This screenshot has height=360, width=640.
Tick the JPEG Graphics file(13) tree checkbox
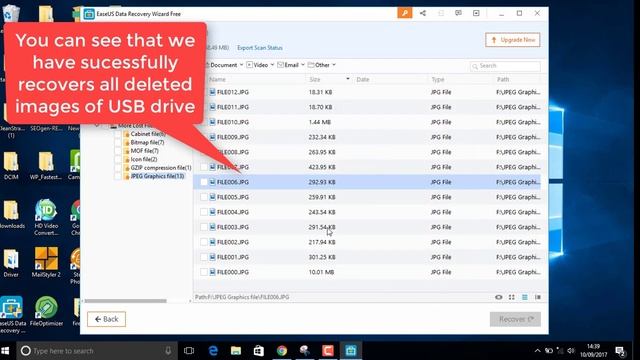118,176
